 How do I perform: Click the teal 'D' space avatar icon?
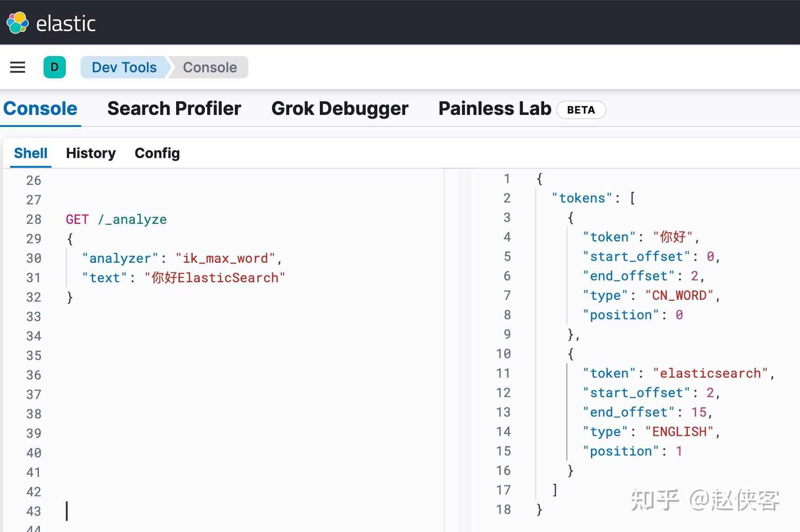pyautogui.click(x=55, y=67)
